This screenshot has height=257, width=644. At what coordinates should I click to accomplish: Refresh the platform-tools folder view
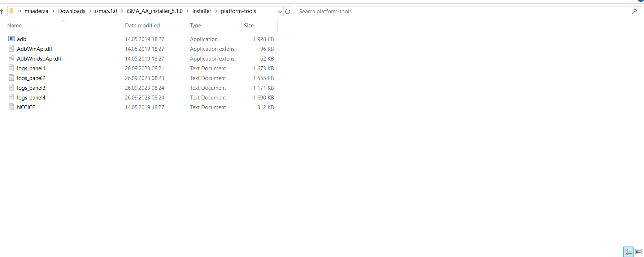click(x=288, y=12)
